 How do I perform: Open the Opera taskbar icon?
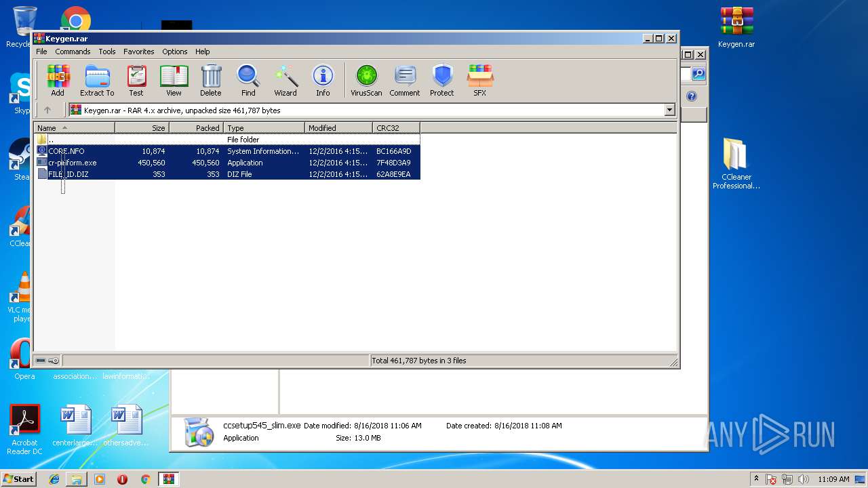[x=123, y=479]
